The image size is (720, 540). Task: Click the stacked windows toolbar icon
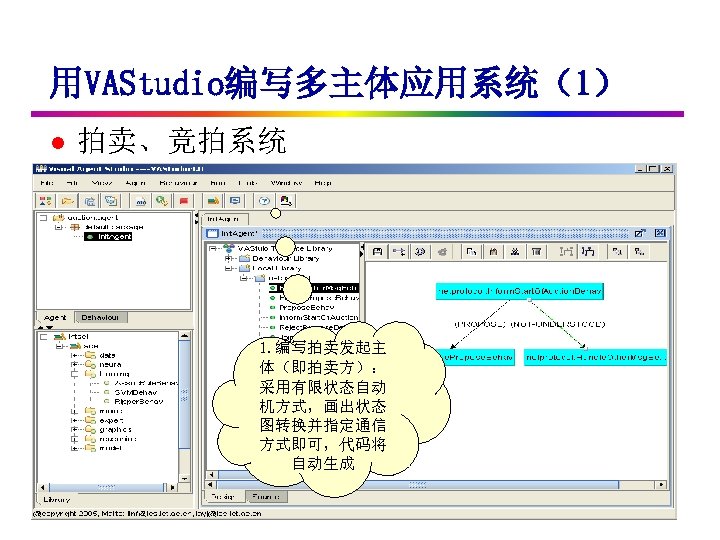pyautogui.click(x=111, y=201)
